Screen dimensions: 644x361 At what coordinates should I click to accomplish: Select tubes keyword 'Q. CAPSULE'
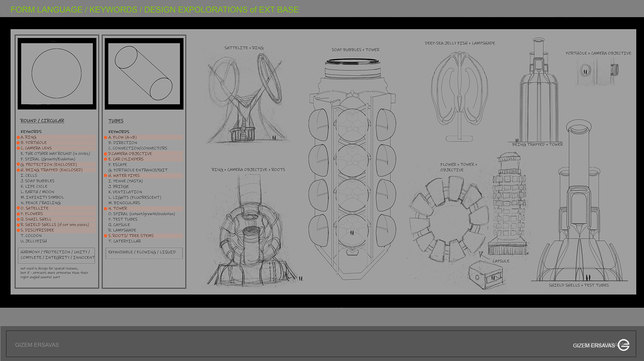119,225
